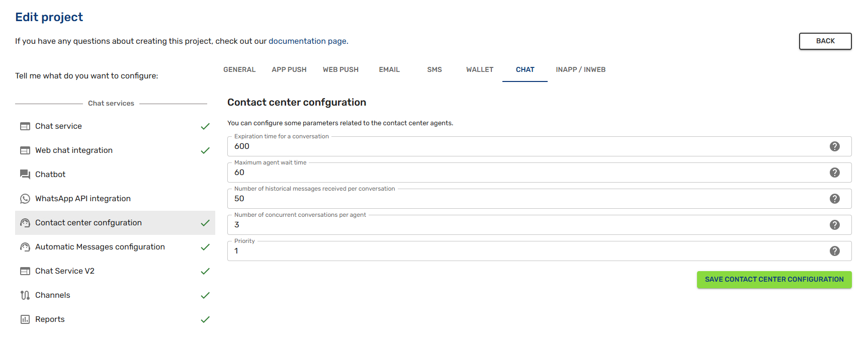This screenshot has height=338, width=868.
Task: Click checkmark next to Chat Service V2
Action: coord(205,271)
